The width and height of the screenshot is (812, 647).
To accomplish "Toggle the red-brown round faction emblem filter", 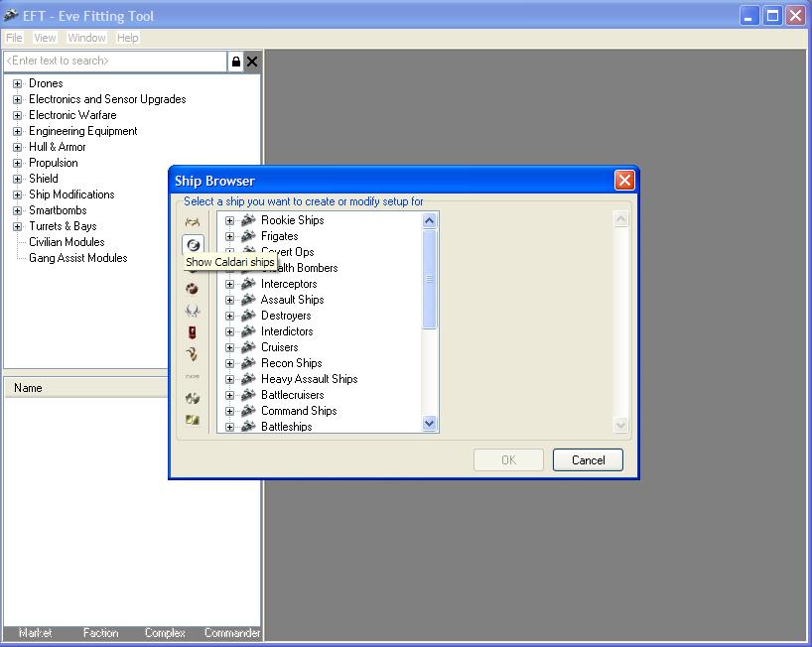I will point(193,289).
